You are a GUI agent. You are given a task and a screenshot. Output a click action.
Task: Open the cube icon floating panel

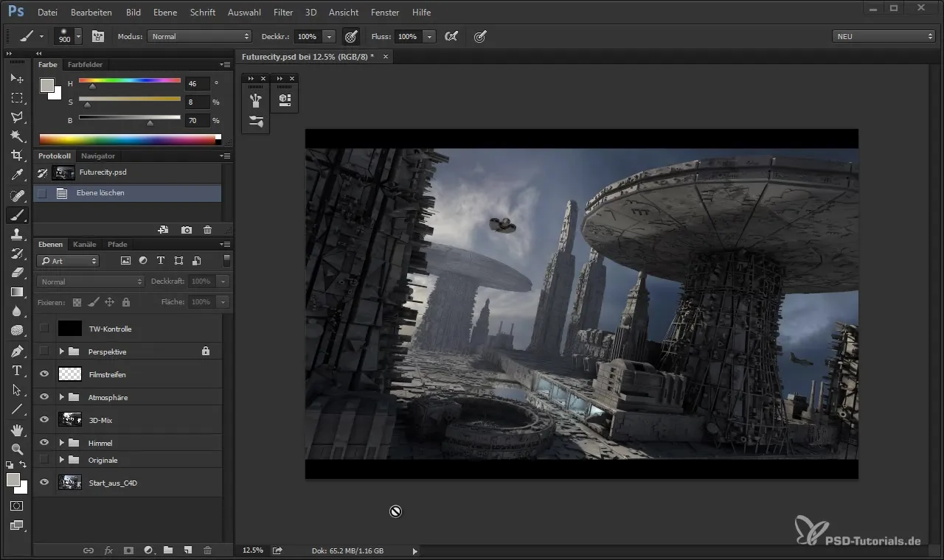(x=285, y=99)
